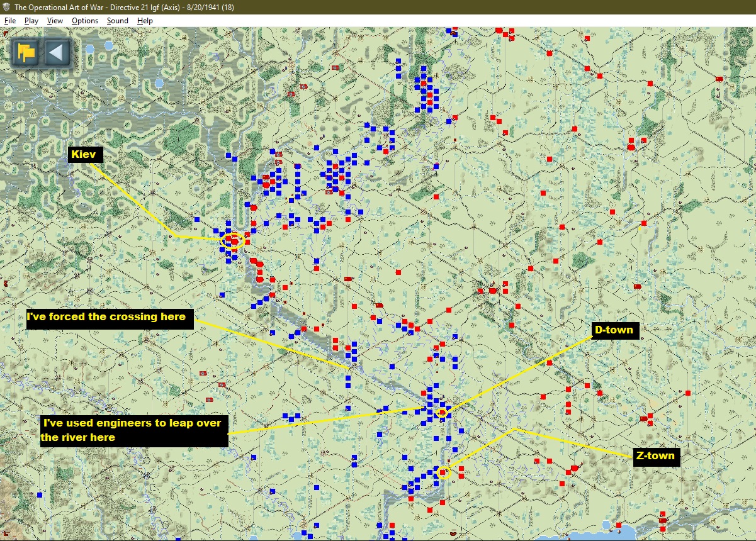Click the D-town map label

click(614, 330)
